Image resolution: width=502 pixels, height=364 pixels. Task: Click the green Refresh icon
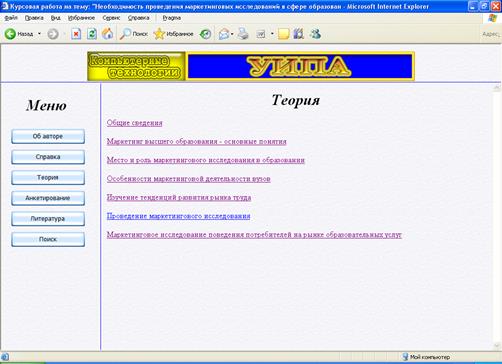(x=92, y=34)
